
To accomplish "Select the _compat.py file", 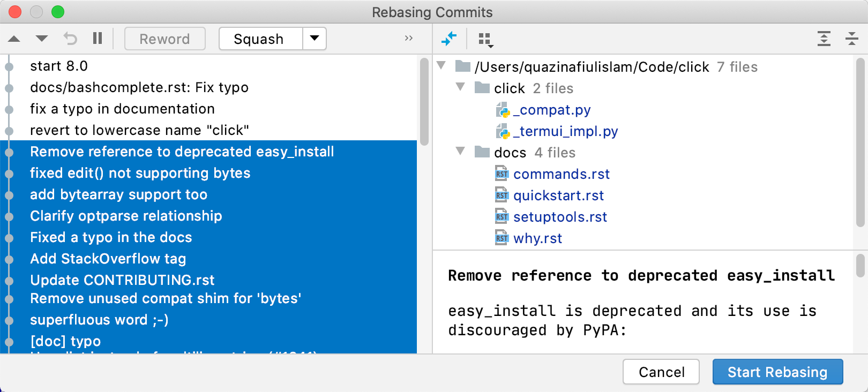I will [x=552, y=110].
